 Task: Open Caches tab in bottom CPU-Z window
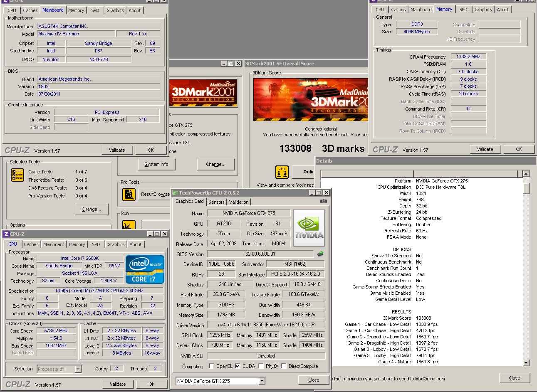pos(31,244)
